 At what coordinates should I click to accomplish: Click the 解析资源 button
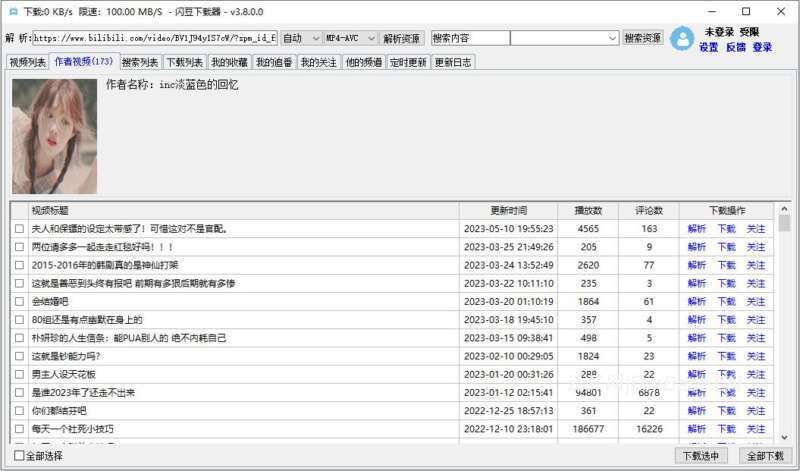click(x=402, y=38)
